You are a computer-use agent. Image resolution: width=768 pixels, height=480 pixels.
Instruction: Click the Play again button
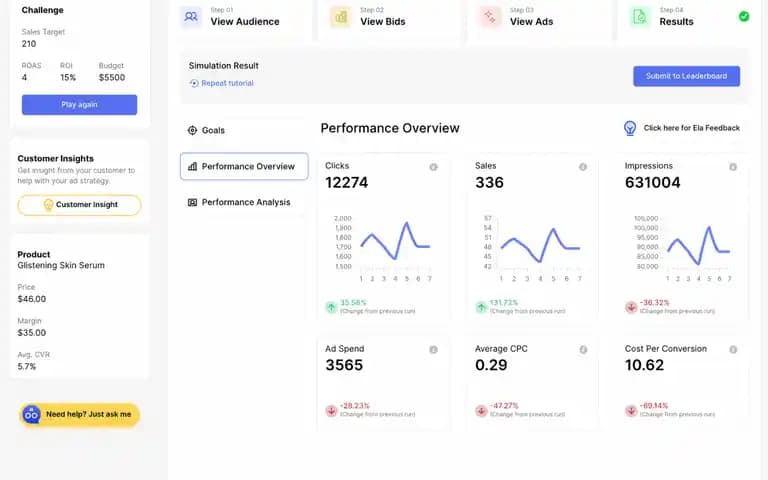coord(79,105)
